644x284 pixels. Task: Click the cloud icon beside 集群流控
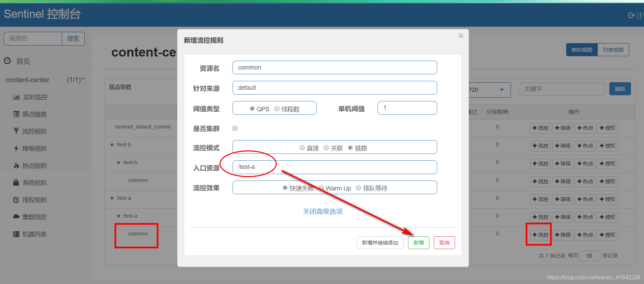coord(16,217)
